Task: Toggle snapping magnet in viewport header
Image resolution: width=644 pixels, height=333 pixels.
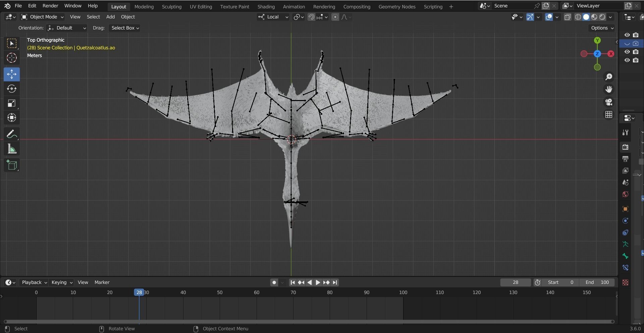Action: coord(311,17)
